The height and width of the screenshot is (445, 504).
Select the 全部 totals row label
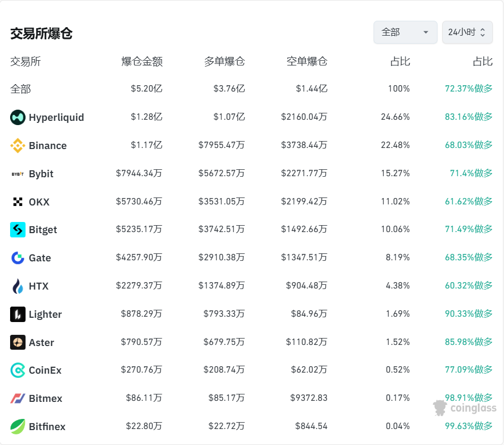(x=21, y=89)
